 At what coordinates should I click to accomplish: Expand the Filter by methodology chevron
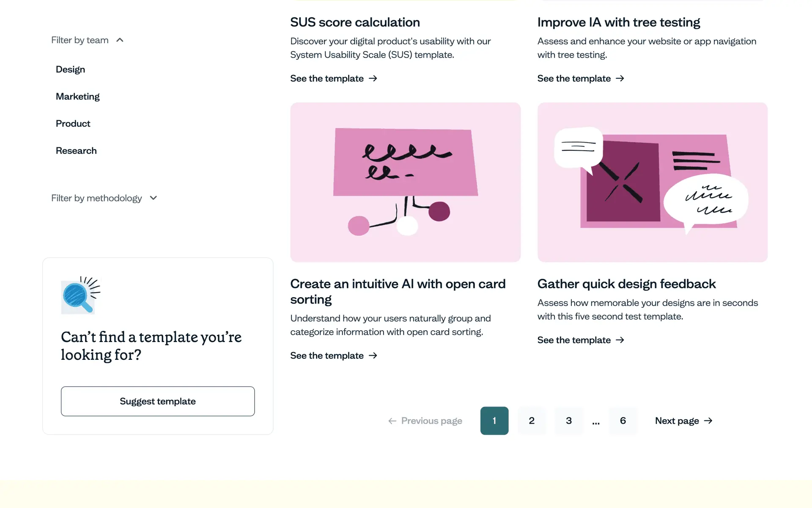(x=154, y=198)
